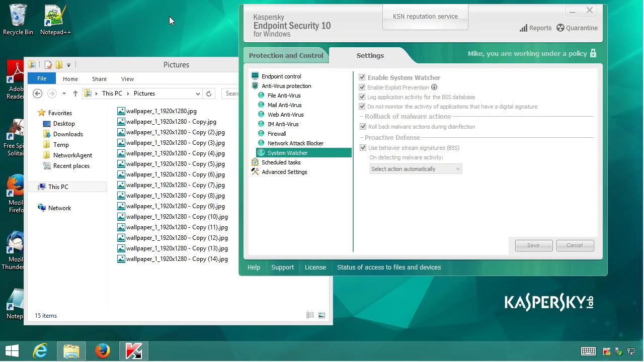Go back in Pictures Explorer window

[37, 94]
